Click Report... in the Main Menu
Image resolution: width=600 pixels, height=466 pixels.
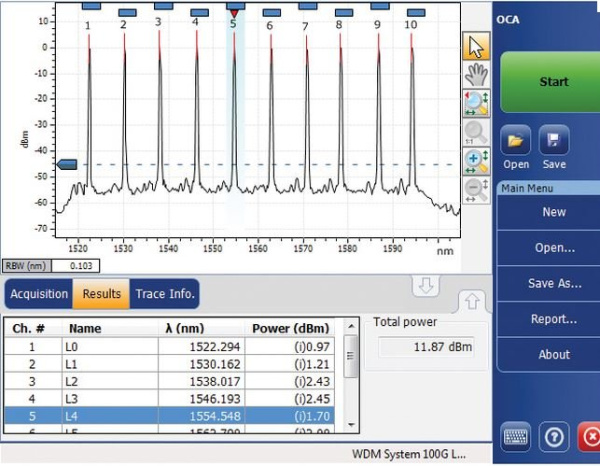coord(553,319)
